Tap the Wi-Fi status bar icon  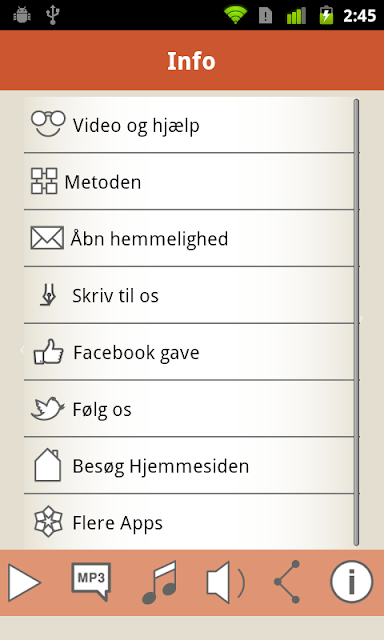point(235,15)
